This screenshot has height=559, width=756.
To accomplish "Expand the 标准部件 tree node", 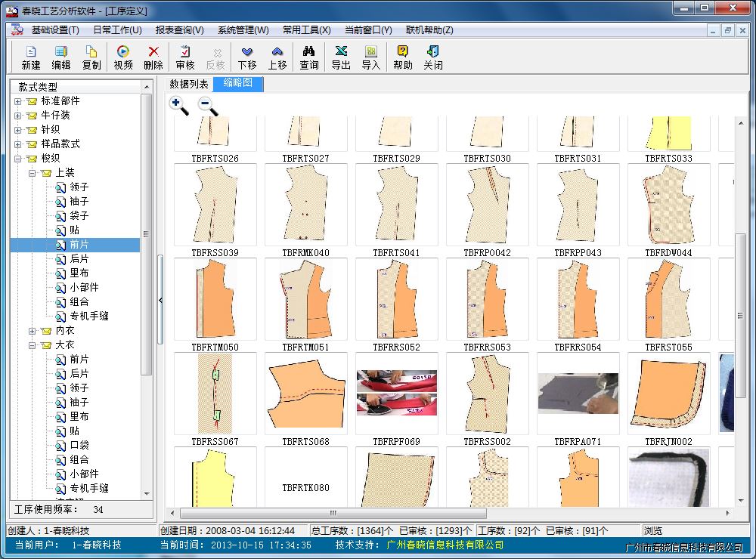I will pos(18,101).
